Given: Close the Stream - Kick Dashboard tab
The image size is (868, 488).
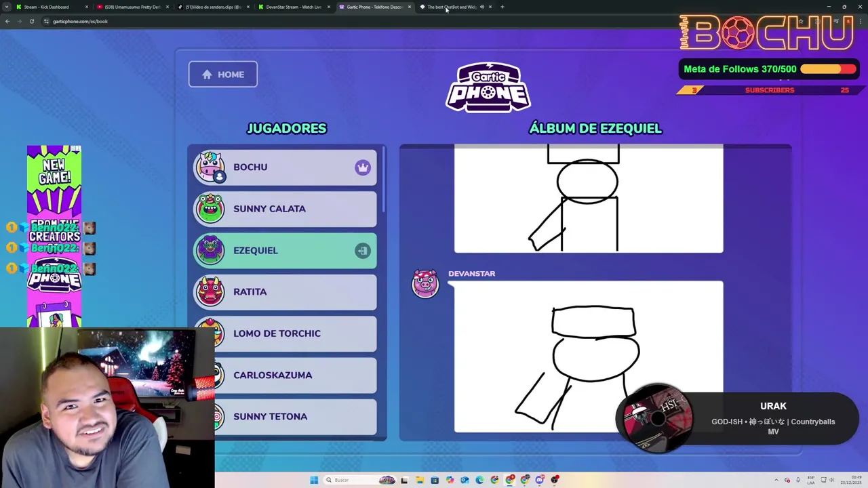Looking at the screenshot, I should (86, 7).
